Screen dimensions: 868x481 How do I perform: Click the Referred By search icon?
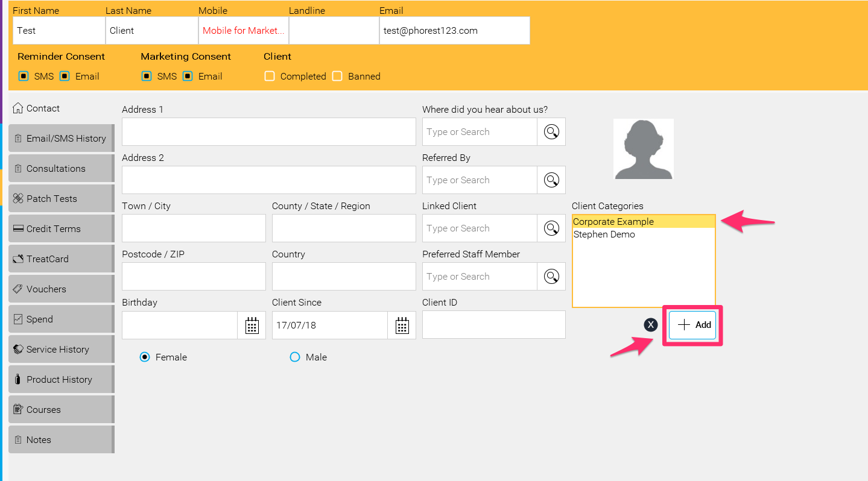551,180
